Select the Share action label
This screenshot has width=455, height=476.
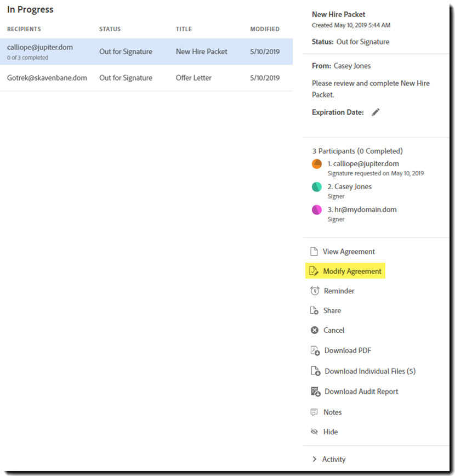pyautogui.click(x=332, y=310)
